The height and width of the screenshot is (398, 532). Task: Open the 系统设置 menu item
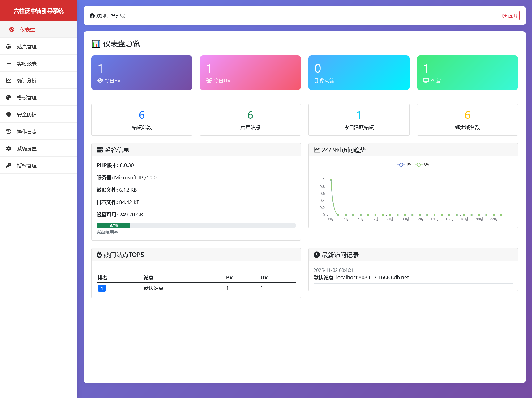pos(27,148)
